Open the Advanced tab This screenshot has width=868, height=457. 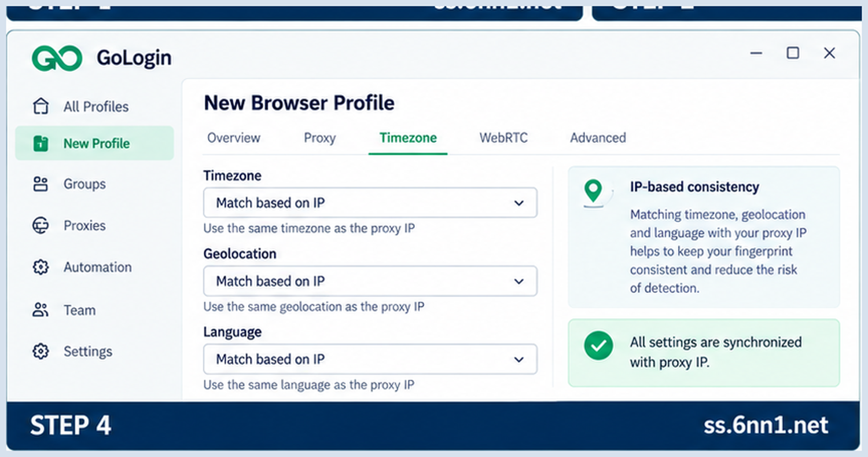(598, 138)
